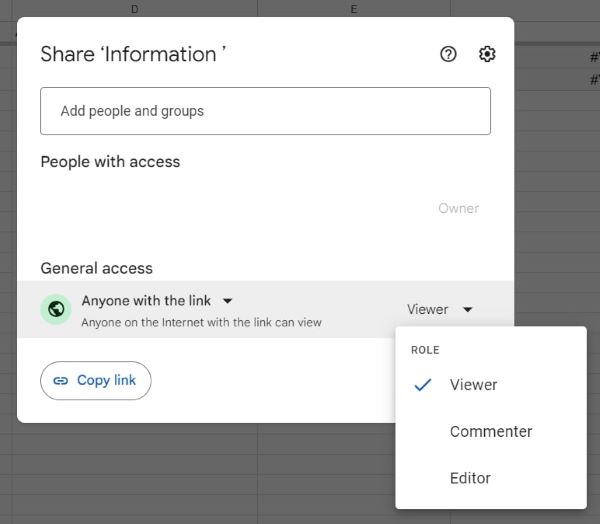This screenshot has width=600, height=524.
Task: Click the link icon inside Copy link
Action: [x=61, y=381]
